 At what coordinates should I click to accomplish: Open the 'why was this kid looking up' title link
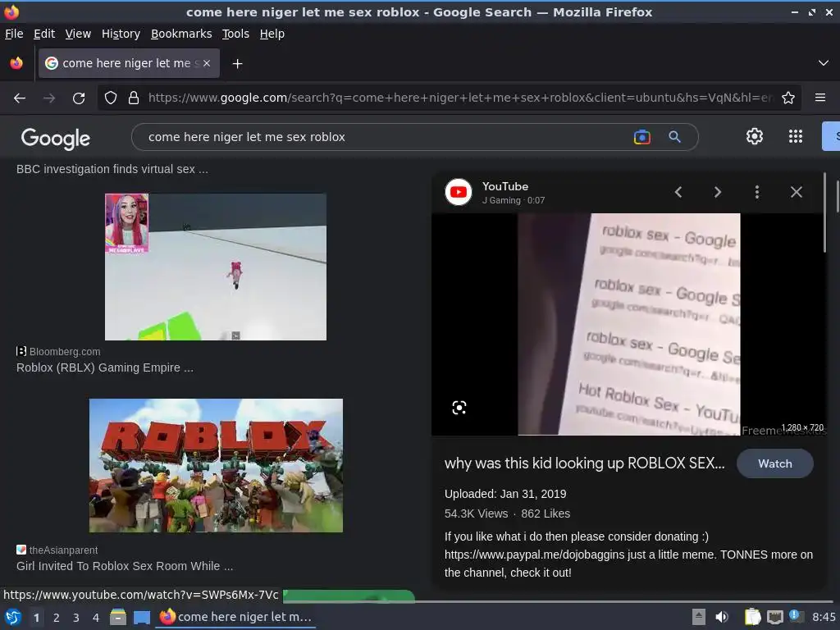pyautogui.click(x=584, y=463)
